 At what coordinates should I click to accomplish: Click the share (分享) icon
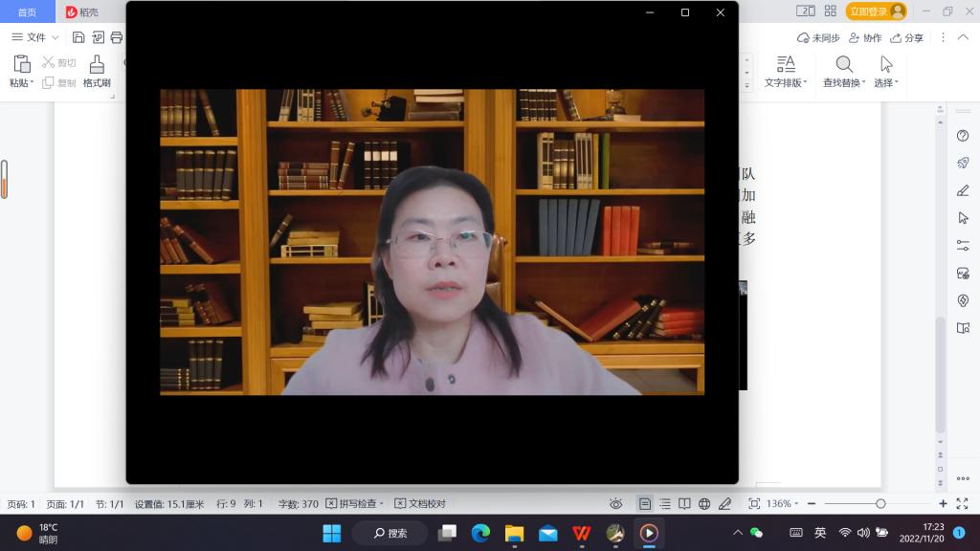(906, 37)
